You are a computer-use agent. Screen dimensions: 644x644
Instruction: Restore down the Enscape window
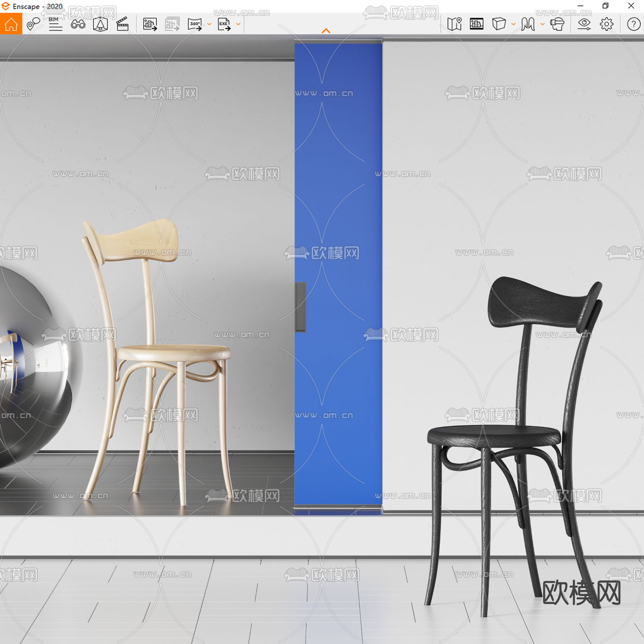[x=605, y=6]
